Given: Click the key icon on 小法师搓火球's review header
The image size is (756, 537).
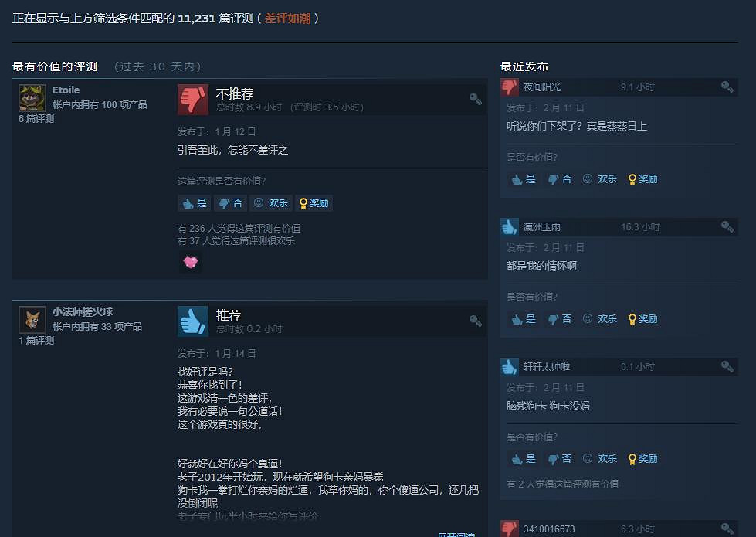Looking at the screenshot, I should pos(476,321).
